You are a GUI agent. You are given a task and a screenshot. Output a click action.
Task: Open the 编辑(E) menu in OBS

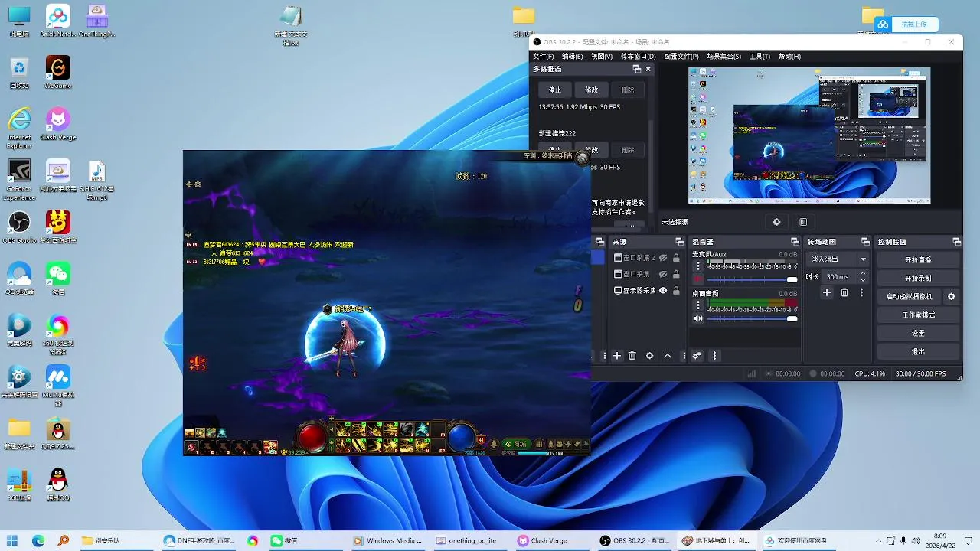pos(572,57)
